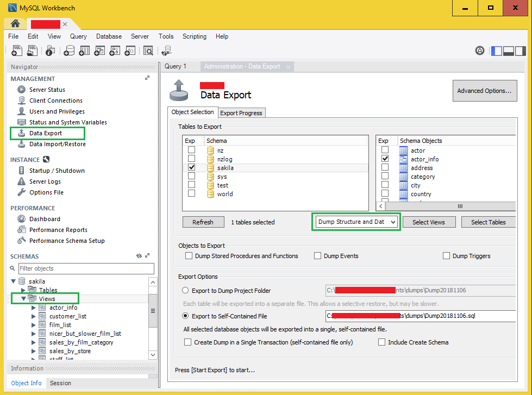Click the create new view toolbar icon
The height and width of the screenshot is (395, 532).
click(99, 51)
